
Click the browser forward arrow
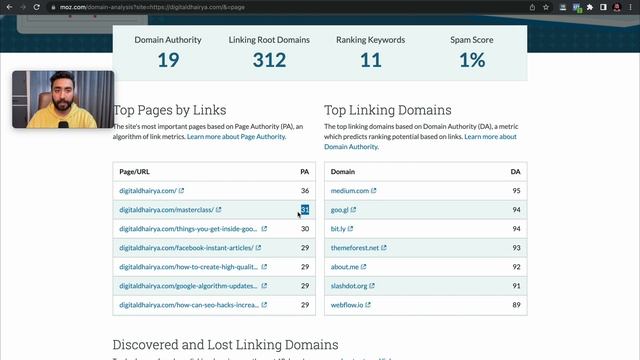(23, 7)
